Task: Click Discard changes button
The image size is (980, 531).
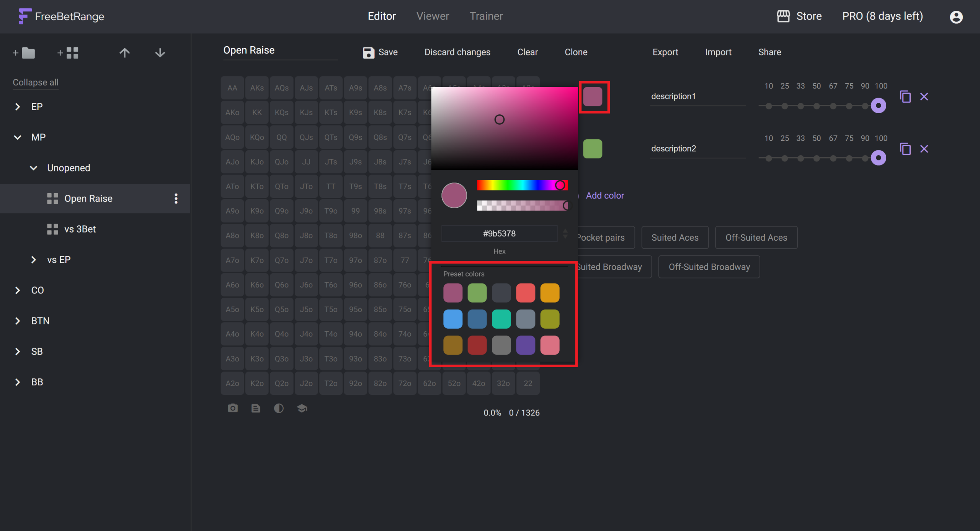Action: 457,52
